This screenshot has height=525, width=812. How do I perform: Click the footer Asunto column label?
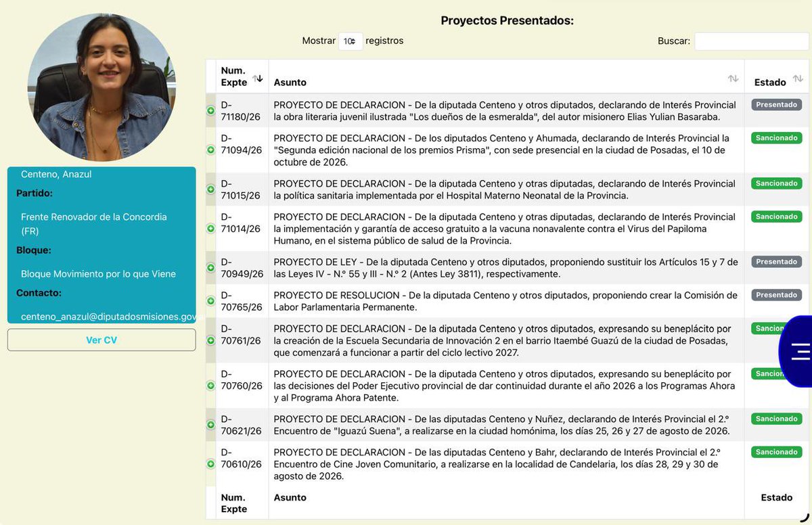[x=290, y=497]
